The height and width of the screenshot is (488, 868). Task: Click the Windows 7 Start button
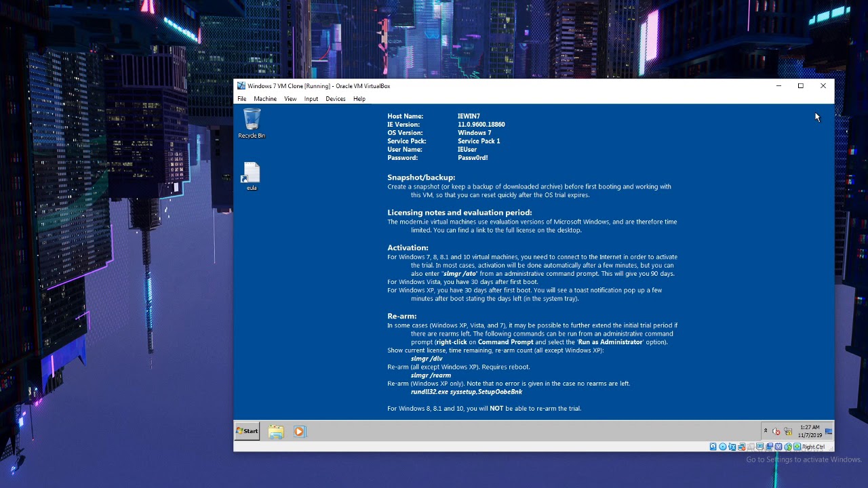[x=247, y=431]
